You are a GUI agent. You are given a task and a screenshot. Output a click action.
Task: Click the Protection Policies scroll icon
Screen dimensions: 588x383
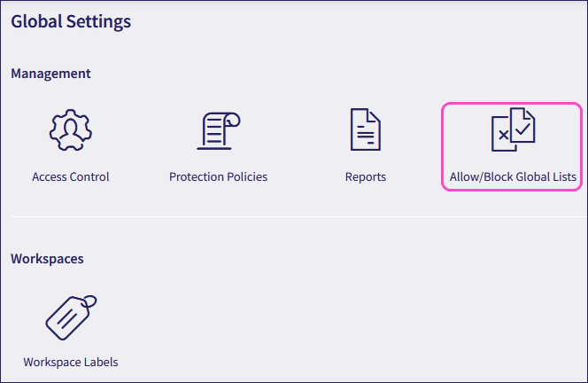(218, 130)
